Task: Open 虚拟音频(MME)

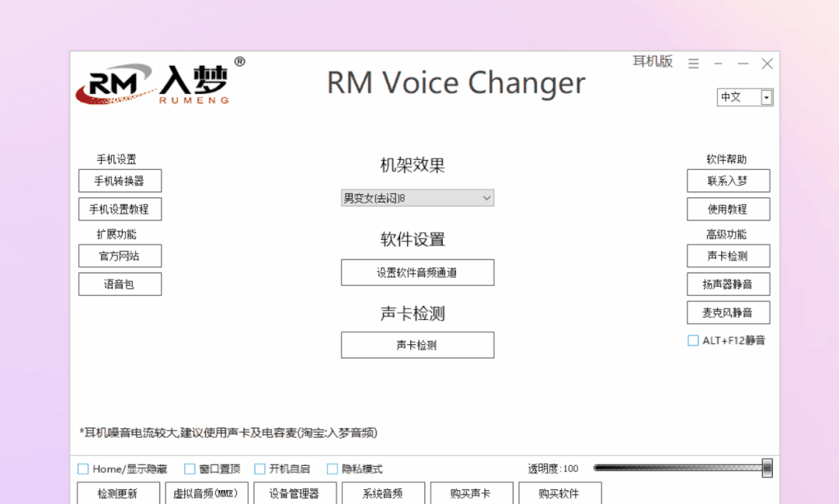Action: click(207, 493)
